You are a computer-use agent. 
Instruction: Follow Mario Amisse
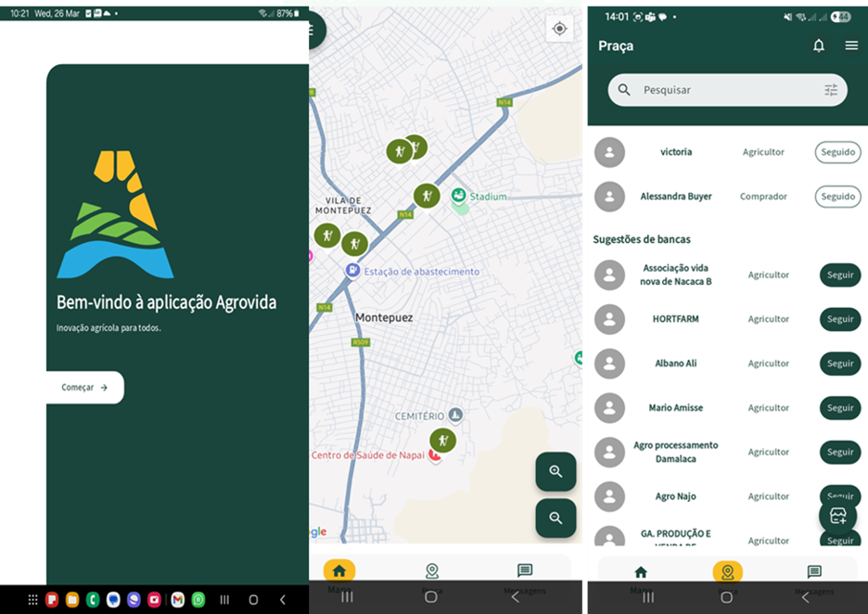coord(839,408)
